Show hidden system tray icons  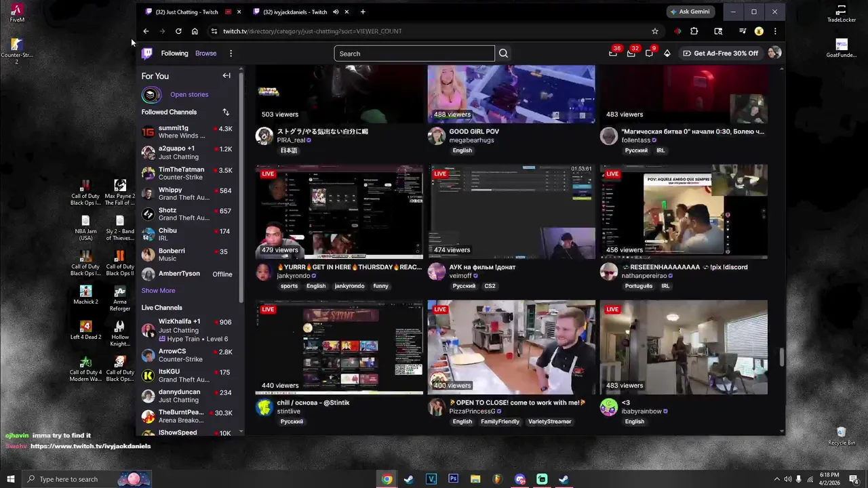[x=776, y=479]
